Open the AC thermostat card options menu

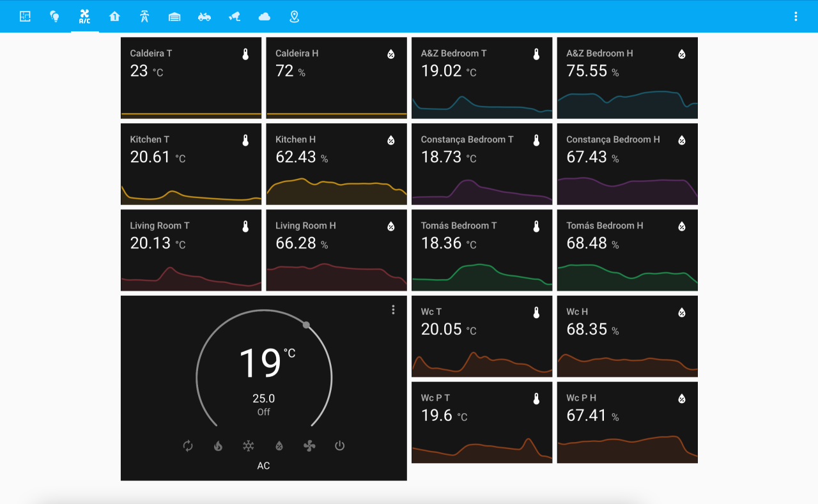[x=393, y=310]
